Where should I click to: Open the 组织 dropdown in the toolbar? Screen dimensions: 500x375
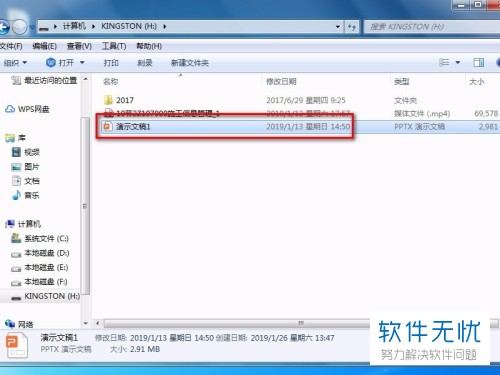(x=15, y=63)
